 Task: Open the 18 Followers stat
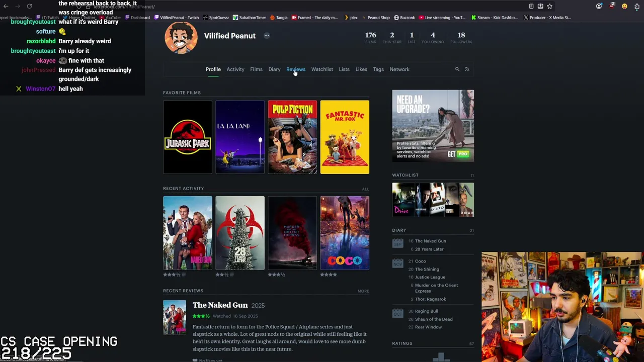coord(461,37)
